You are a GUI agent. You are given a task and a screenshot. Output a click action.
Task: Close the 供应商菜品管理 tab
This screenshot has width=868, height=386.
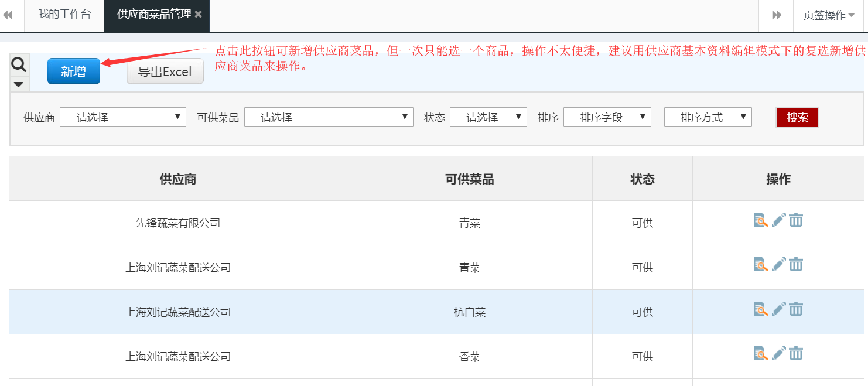pos(199,15)
